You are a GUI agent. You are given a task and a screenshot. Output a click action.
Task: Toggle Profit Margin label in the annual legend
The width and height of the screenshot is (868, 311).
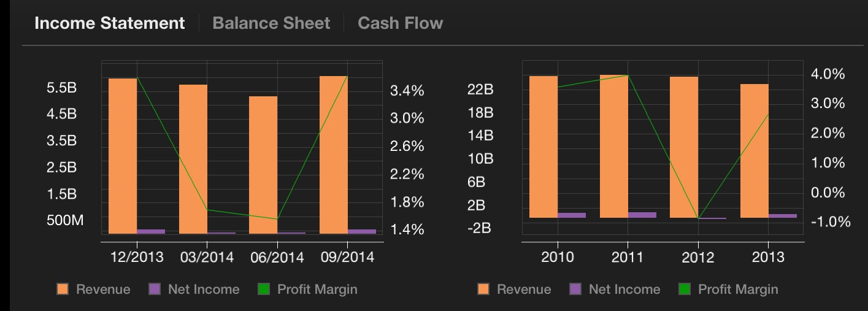[x=738, y=289]
